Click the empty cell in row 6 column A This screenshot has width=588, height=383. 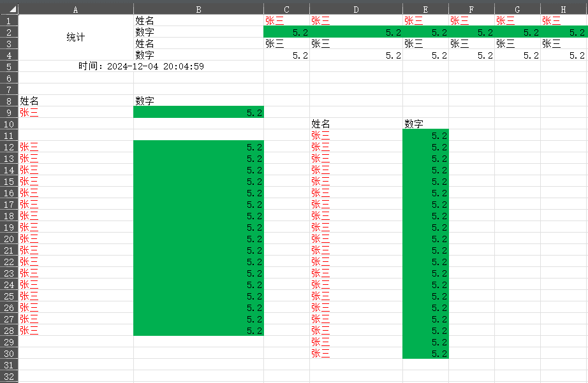(x=75, y=78)
